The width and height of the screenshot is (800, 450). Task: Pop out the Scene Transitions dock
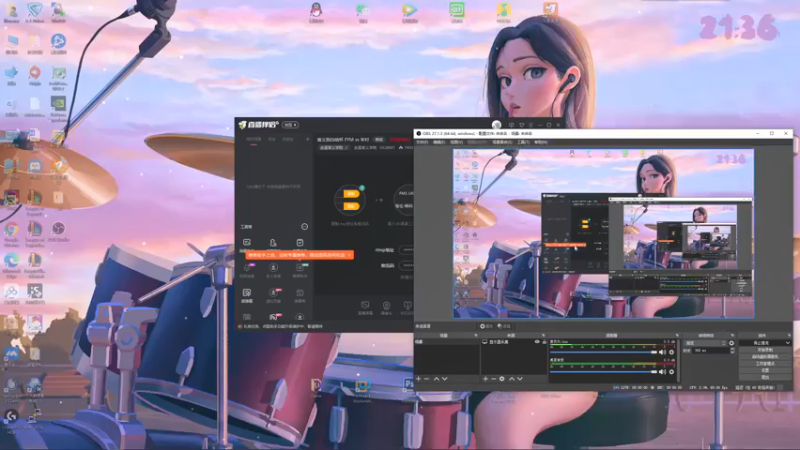pyautogui.click(x=733, y=335)
